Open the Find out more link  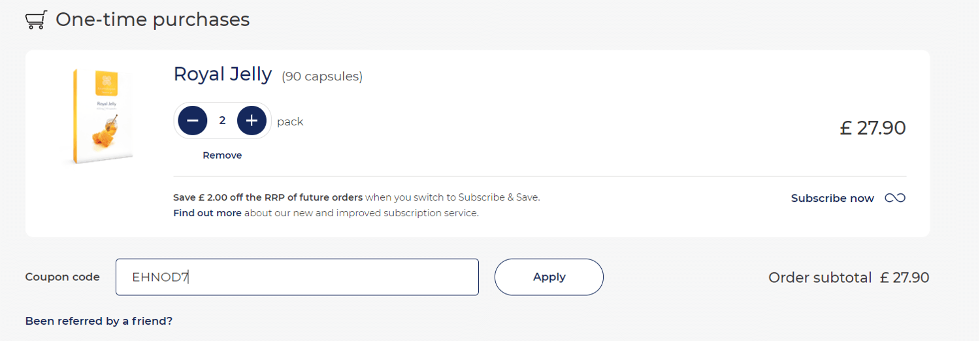207,213
